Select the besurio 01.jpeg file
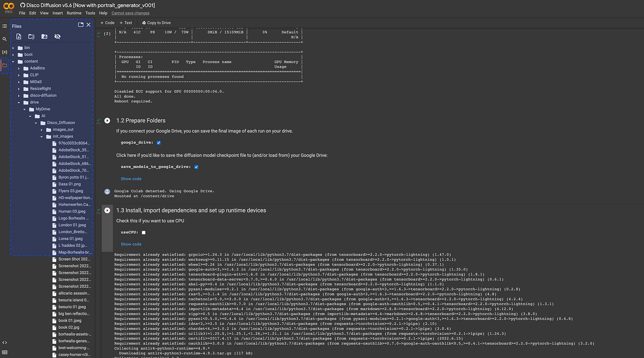The height and width of the screenshot is (358, 644). (x=72, y=307)
